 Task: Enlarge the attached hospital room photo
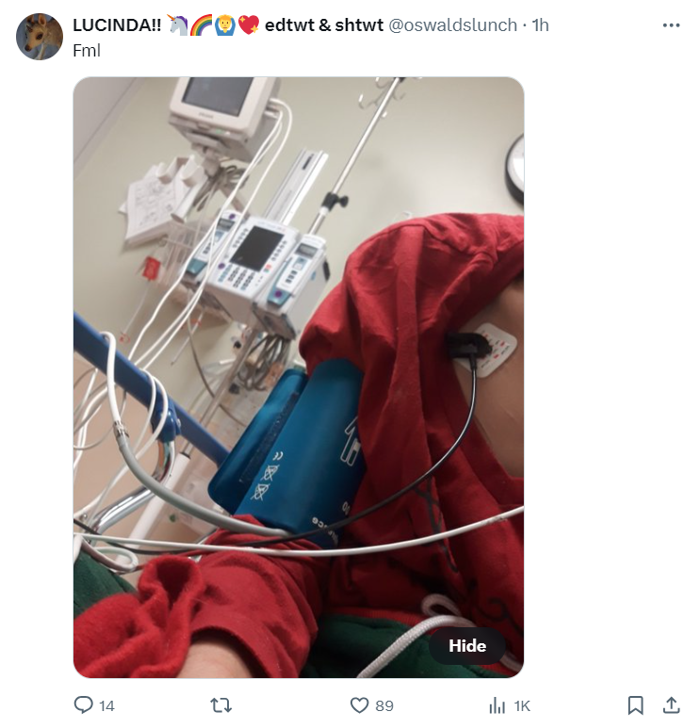coord(299,377)
